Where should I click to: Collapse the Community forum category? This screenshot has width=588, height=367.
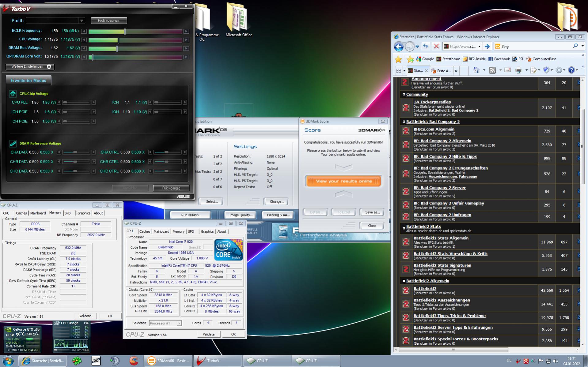tap(404, 94)
